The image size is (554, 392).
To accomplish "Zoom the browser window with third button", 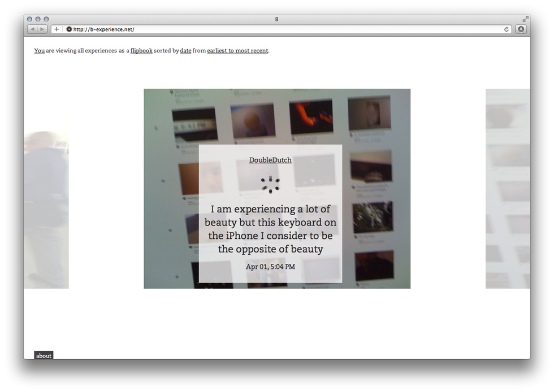I will tap(46, 19).
